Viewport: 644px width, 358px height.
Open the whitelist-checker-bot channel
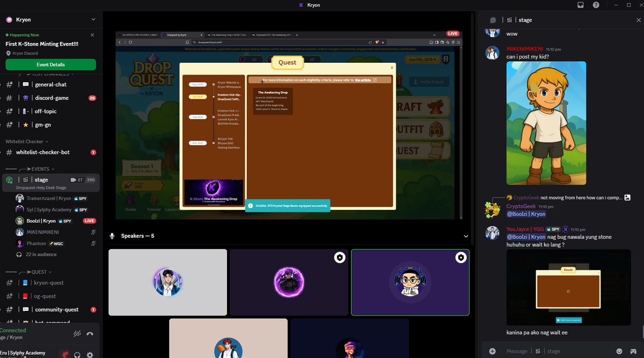click(50, 152)
